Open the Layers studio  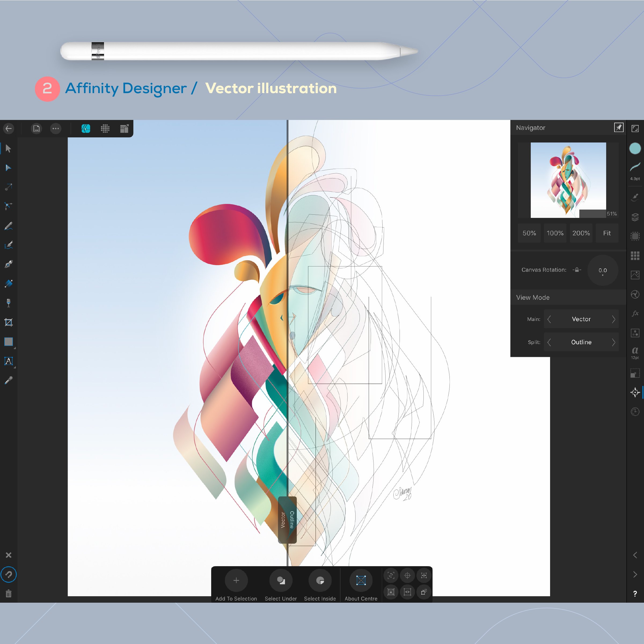tap(635, 217)
